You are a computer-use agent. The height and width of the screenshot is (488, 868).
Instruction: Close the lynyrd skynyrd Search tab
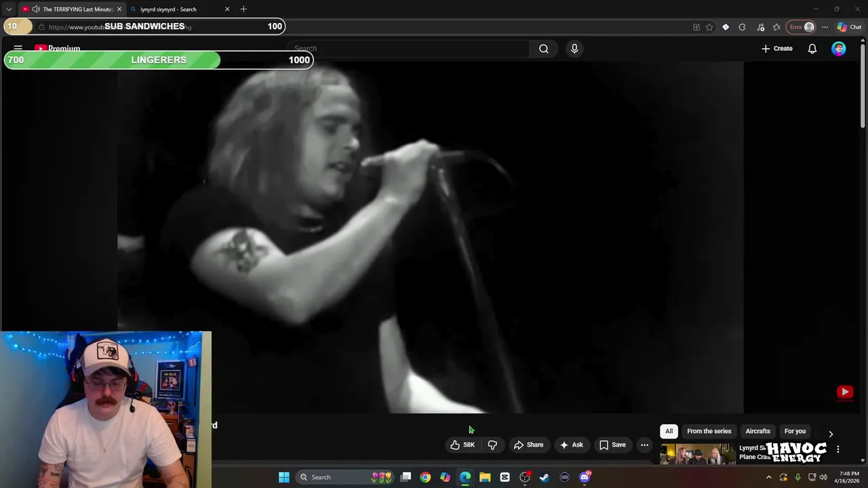(x=227, y=9)
